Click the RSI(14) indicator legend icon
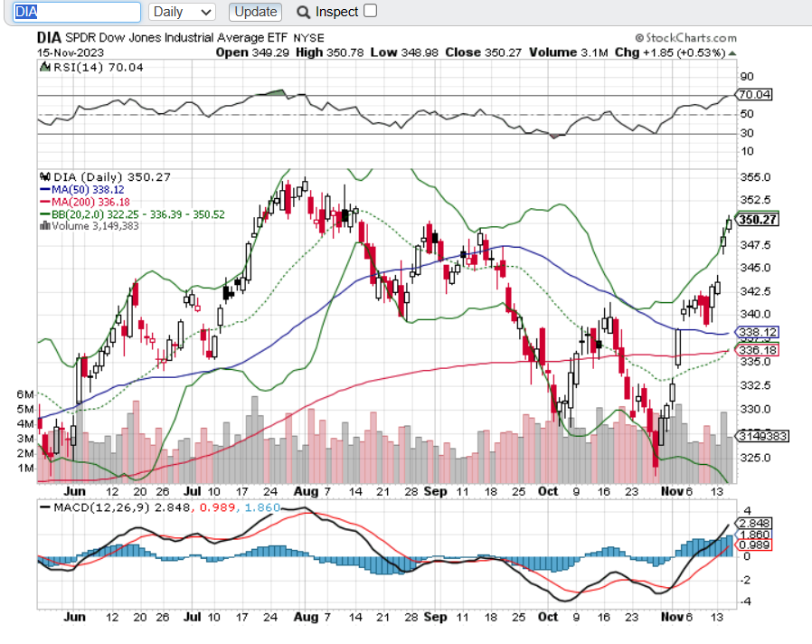Screen dimensions: 812x644 pos(42,65)
